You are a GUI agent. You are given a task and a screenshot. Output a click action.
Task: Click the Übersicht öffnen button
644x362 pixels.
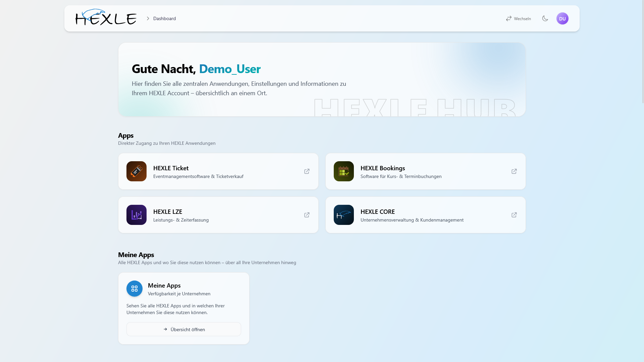(184, 329)
